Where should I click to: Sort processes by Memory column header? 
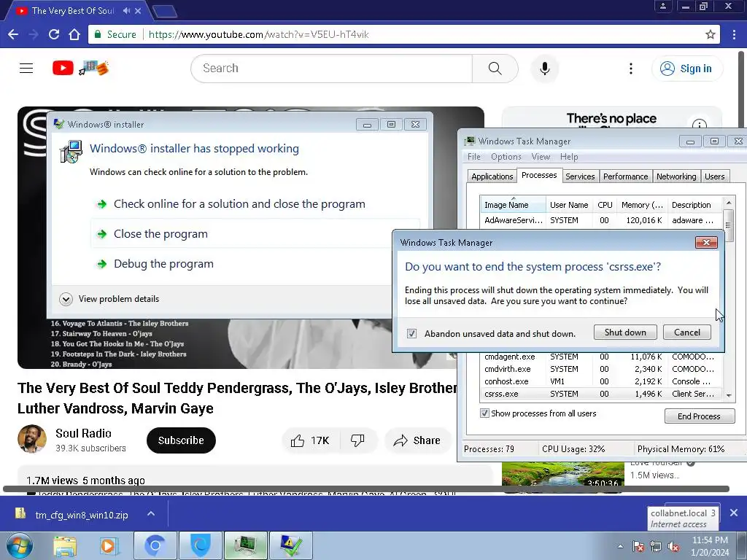coord(642,205)
